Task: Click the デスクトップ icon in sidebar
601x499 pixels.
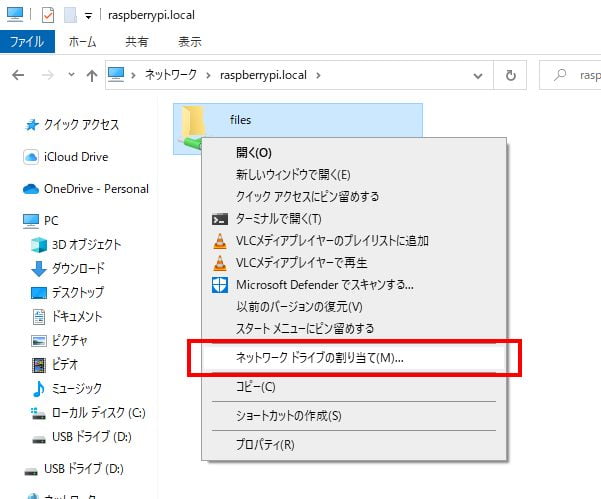Action: [x=39, y=293]
